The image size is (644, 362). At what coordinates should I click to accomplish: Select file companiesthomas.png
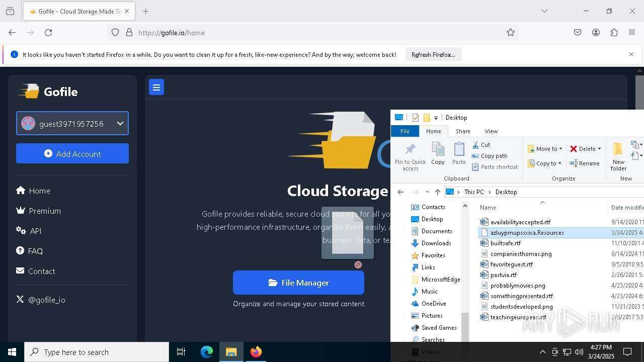click(x=521, y=254)
